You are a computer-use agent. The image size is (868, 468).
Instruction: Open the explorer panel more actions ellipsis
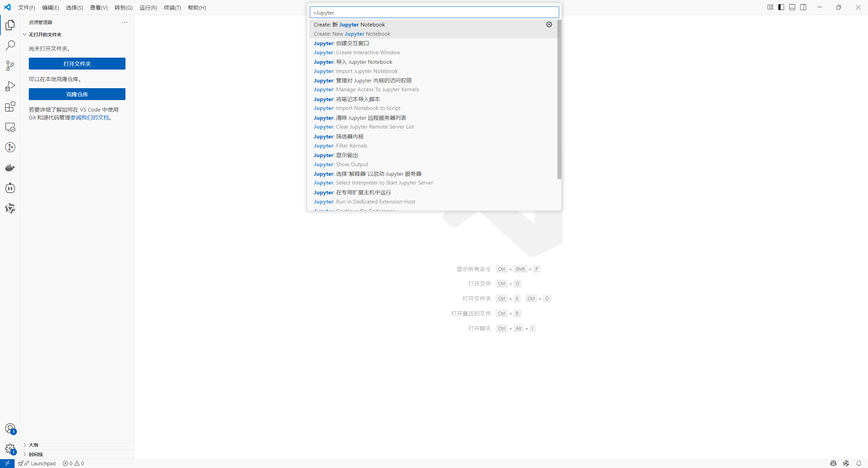(x=125, y=22)
